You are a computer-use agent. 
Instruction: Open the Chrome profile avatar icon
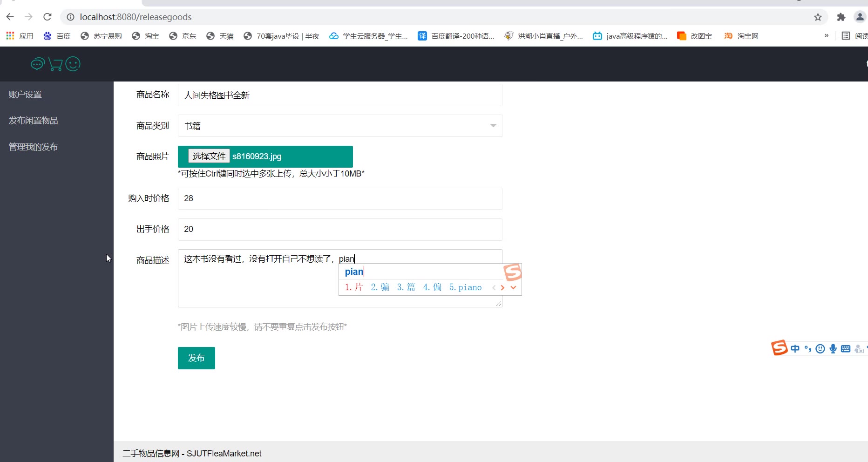point(860,17)
